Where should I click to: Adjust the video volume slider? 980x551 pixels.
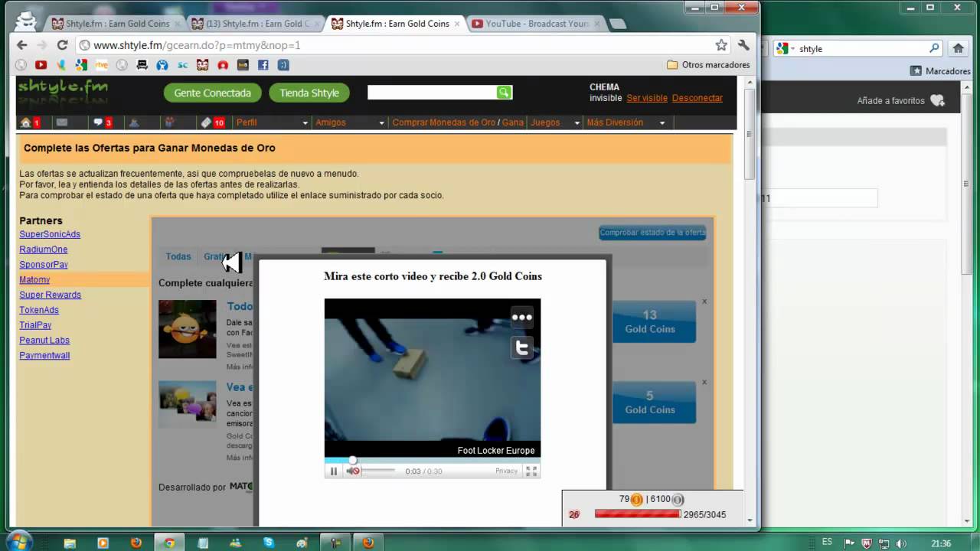[x=378, y=471]
